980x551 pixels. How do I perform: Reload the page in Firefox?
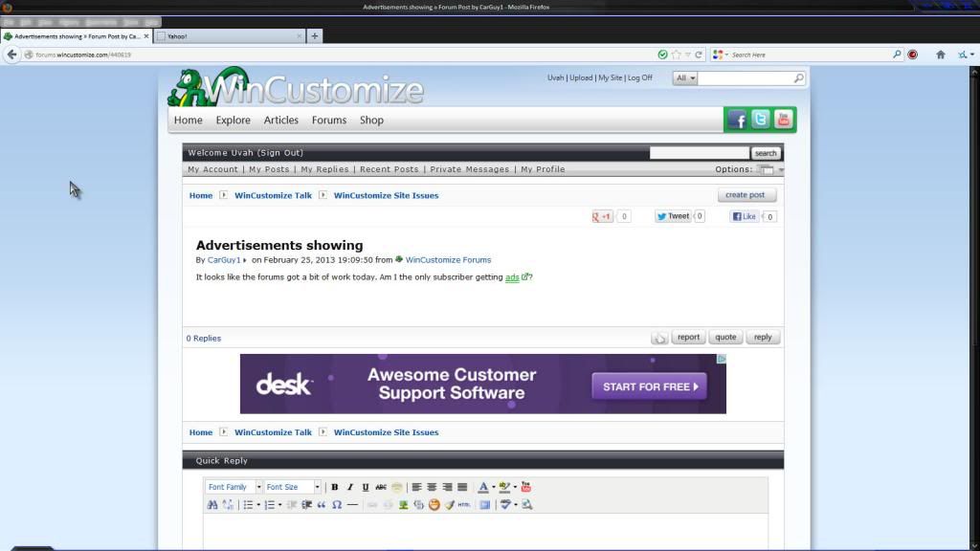pyautogui.click(x=699, y=55)
